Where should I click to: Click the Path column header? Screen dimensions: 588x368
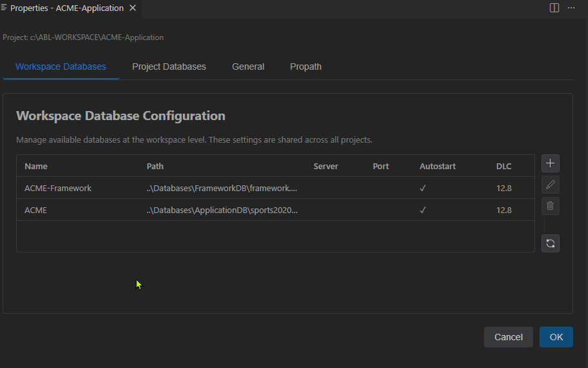[155, 167]
